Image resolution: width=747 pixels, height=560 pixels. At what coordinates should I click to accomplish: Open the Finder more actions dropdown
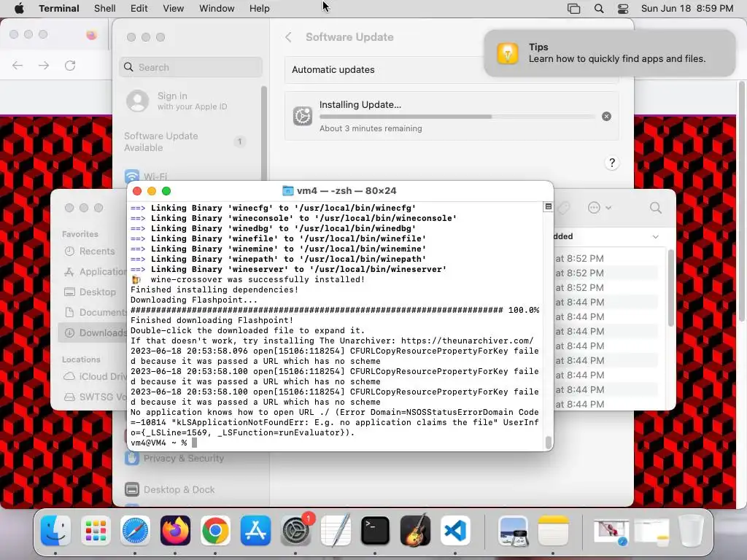coord(600,208)
